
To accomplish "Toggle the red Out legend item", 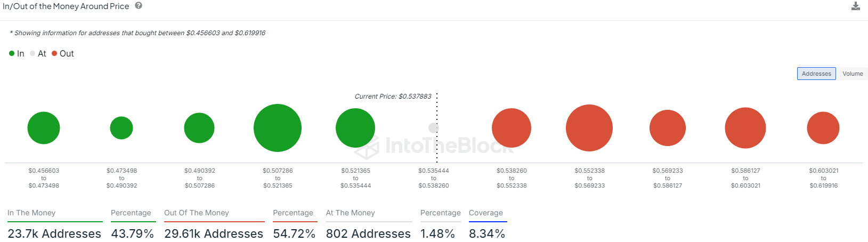I will pos(63,53).
